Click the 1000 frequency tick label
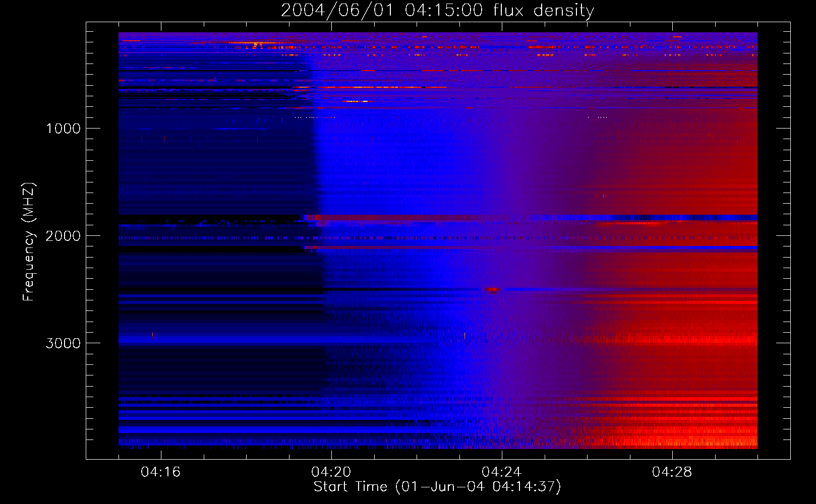The width and height of the screenshot is (816, 504). 63,129
